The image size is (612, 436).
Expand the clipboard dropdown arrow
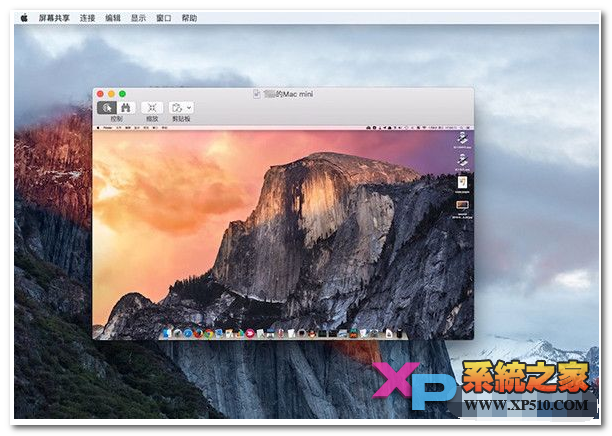pos(189,107)
